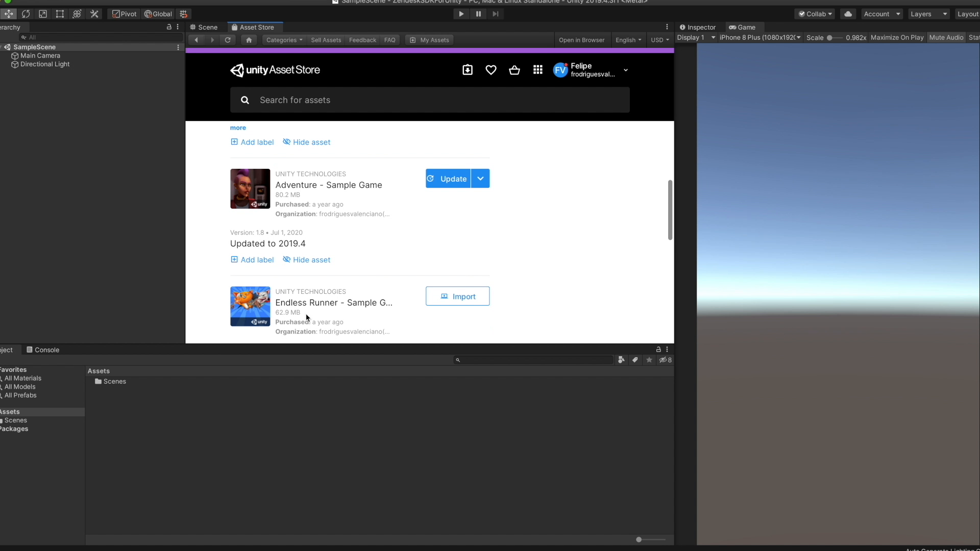Open Account dropdown
The width and height of the screenshot is (980, 551).
pos(881,14)
